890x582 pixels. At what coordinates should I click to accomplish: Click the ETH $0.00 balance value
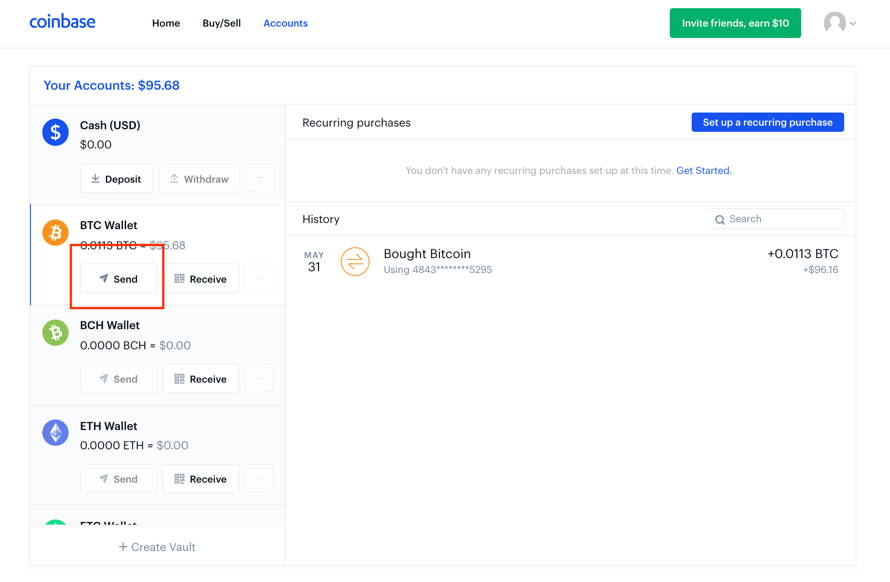coord(173,445)
